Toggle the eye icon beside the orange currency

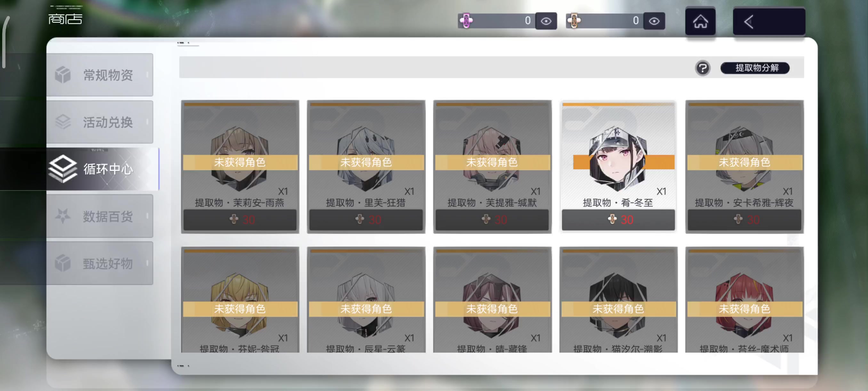pyautogui.click(x=654, y=21)
